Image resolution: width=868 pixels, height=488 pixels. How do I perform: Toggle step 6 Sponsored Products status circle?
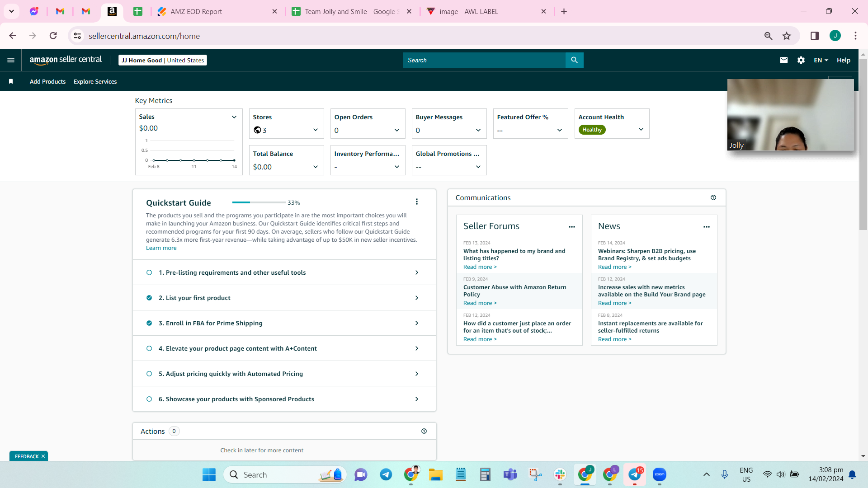149,399
